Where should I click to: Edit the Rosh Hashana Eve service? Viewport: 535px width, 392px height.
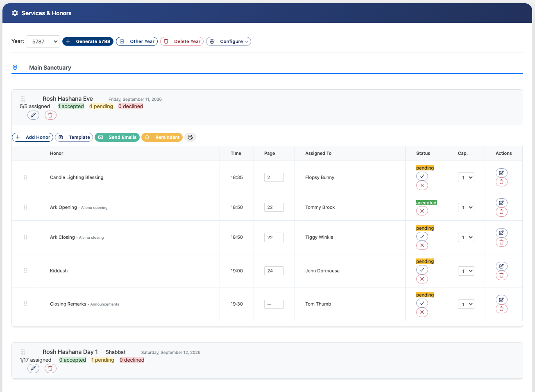click(x=34, y=115)
